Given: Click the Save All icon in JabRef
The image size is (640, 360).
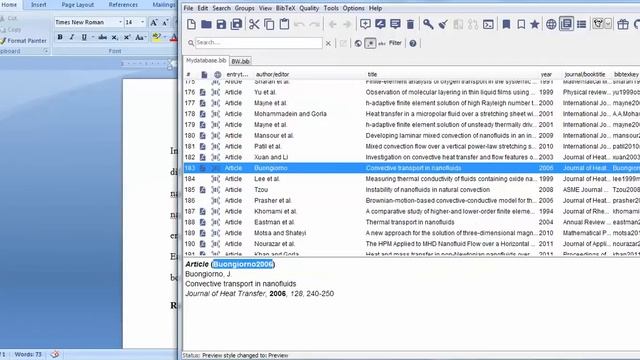Looking at the screenshot, I should pyautogui.click(x=236, y=24).
